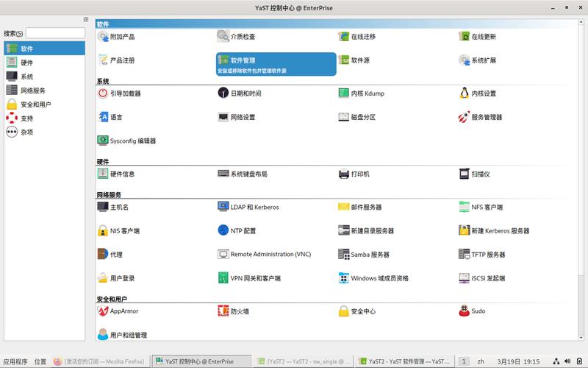Open 软件源 software repositories
Image resolution: width=588 pixels, height=368 pixels.
pos(354,60)
